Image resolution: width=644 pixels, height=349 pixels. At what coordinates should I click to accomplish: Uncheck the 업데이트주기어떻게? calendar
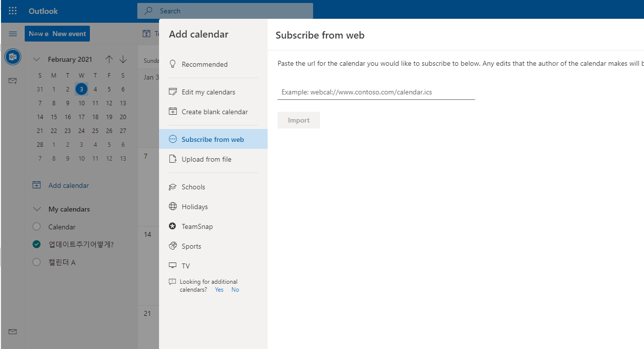point(36,244)
